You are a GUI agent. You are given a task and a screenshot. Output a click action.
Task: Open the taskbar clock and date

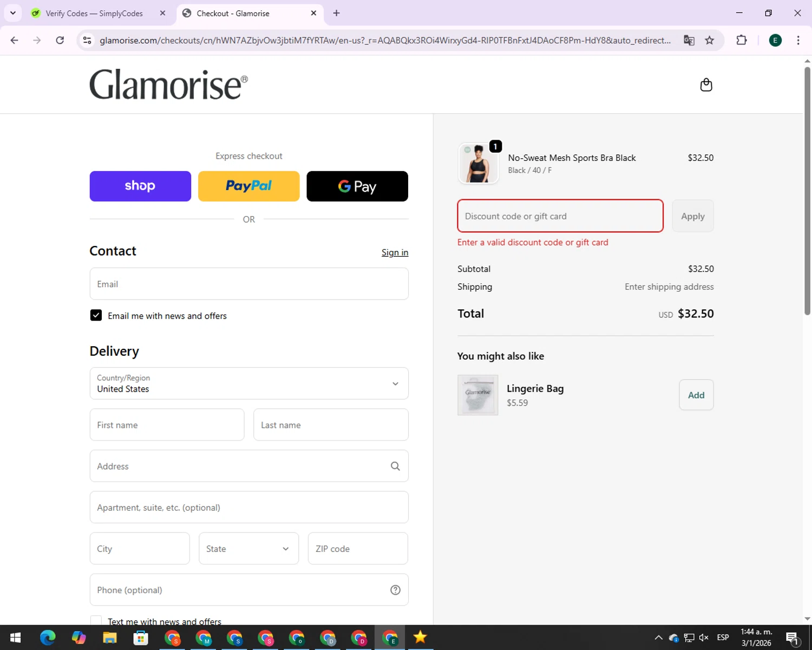pyautogui.click(x=756, y=638)
